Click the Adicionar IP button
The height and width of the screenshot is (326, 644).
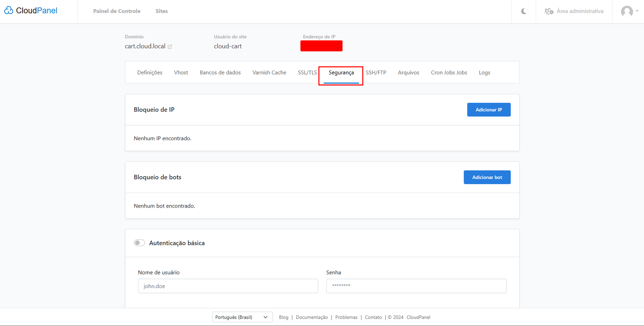(x=489, y=110)
